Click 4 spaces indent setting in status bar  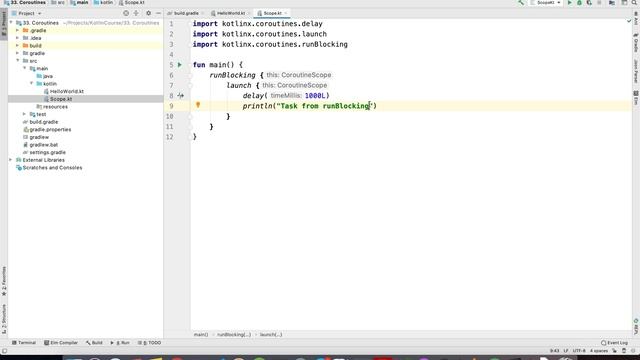pyautogui.click(x=598, y=351)
